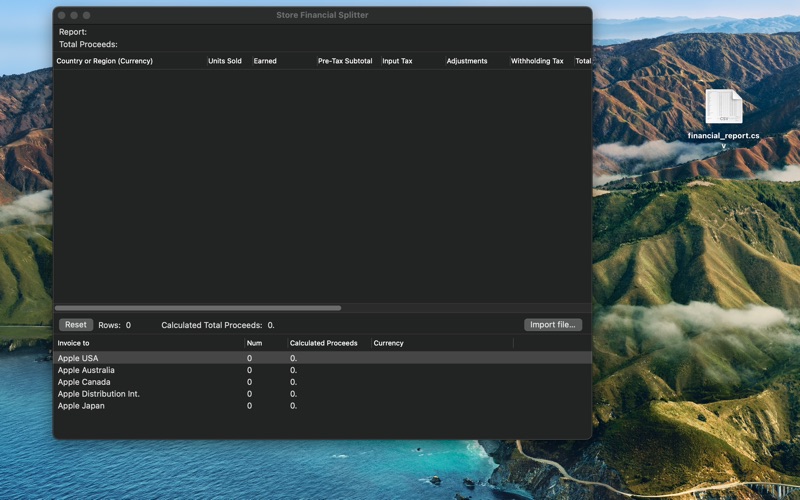The image size is (800, 500).
Task: Select the Apple Distribution Int. row
Action: 322,394
